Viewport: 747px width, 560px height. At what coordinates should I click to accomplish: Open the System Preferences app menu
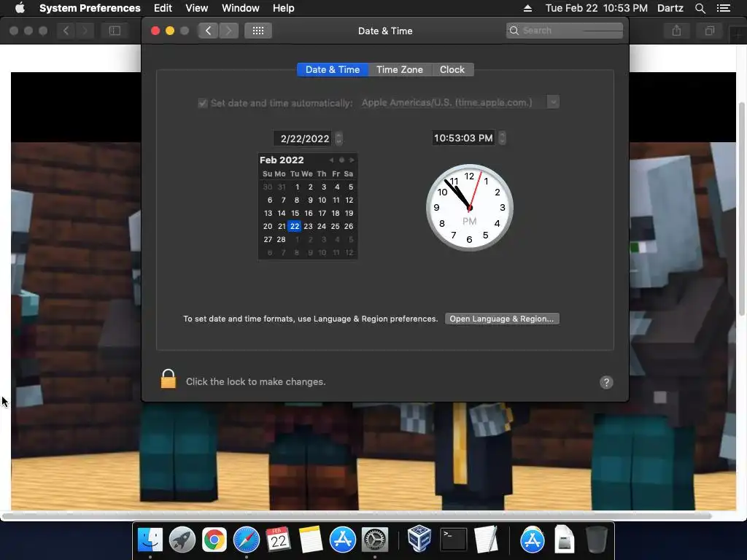pyautogui.click(x=90, y=8)
